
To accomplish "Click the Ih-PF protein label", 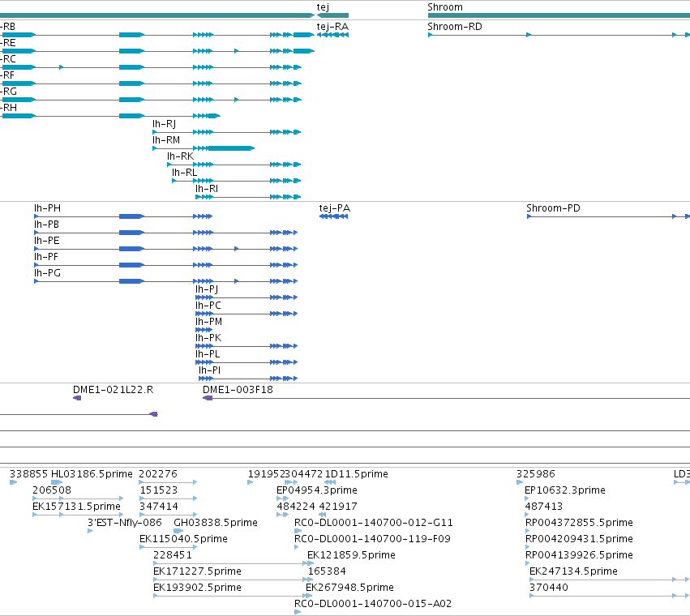I will [46, 257].
